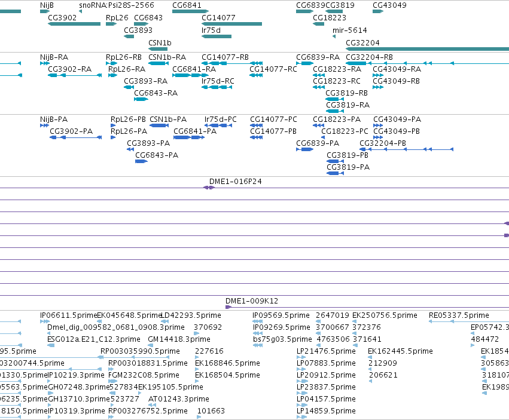509x420 pixels.
Task: Select the AT01243.3prime EST label
Action: pos(179,399)
